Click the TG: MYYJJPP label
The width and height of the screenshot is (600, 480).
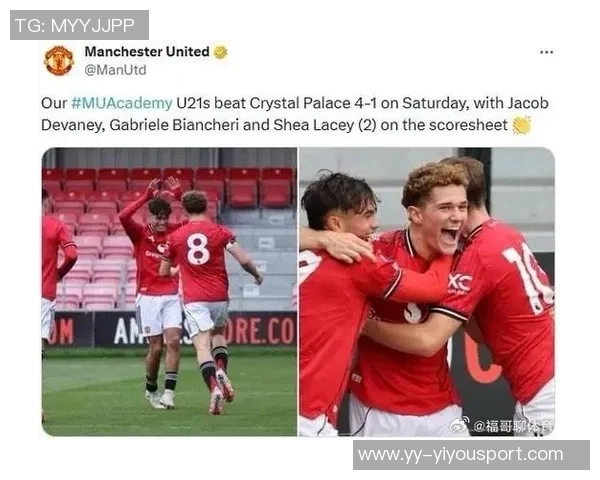[79, 25]
